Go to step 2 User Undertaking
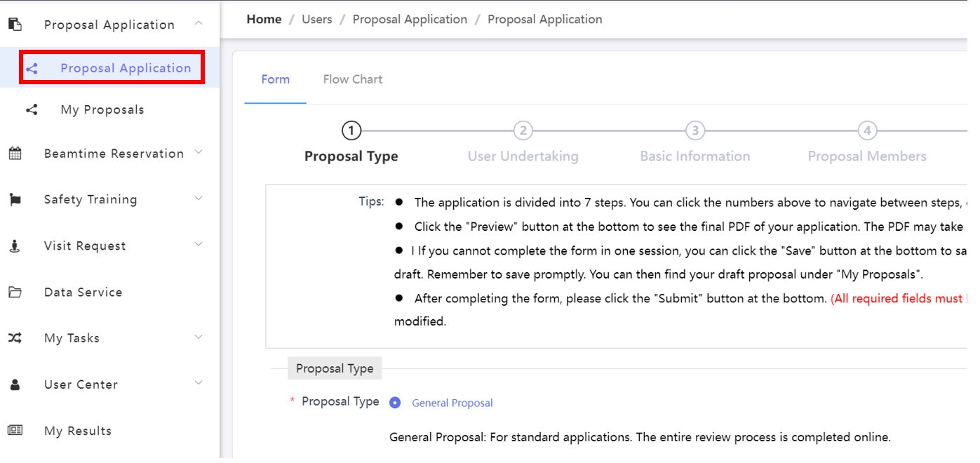The height and width of the screenshot is (463, 980). [523, 131]
